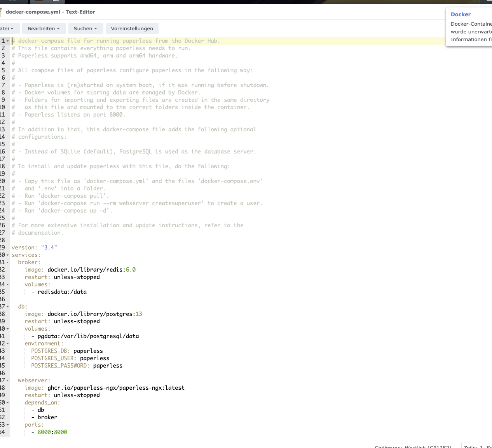492x448 pixels.
Task: Collapse the broker block fold arrow
Action: (x=7, y=263)
